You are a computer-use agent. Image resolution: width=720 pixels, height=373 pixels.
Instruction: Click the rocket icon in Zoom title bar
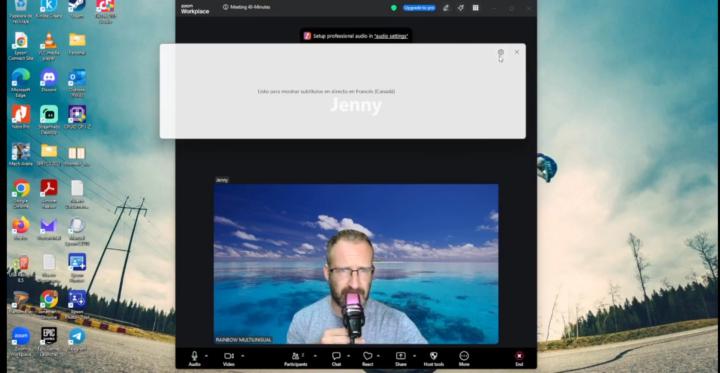pyautogui.click(x=461, y=8)
